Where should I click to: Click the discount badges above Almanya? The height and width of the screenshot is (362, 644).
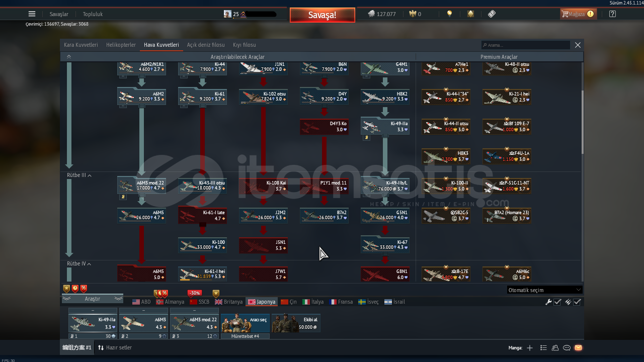(x=160, y=293)
